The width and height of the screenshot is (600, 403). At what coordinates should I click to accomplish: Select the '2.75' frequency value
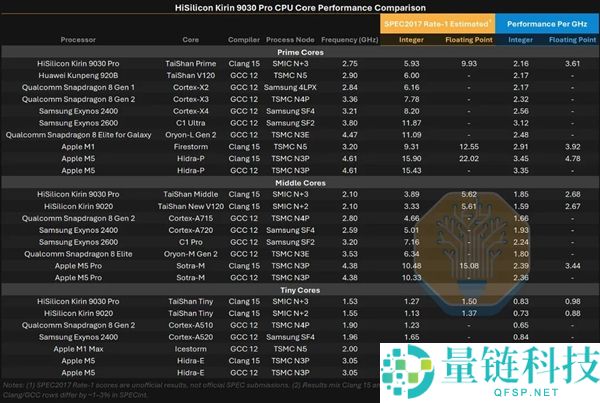[x=350, y=64]
